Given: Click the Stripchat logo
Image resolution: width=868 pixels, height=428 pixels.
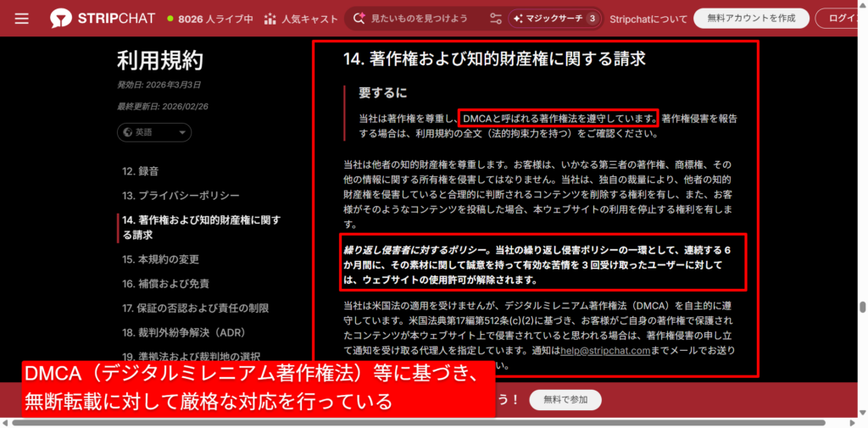Looking at the screenshot, I should click(x=103, y=19).
